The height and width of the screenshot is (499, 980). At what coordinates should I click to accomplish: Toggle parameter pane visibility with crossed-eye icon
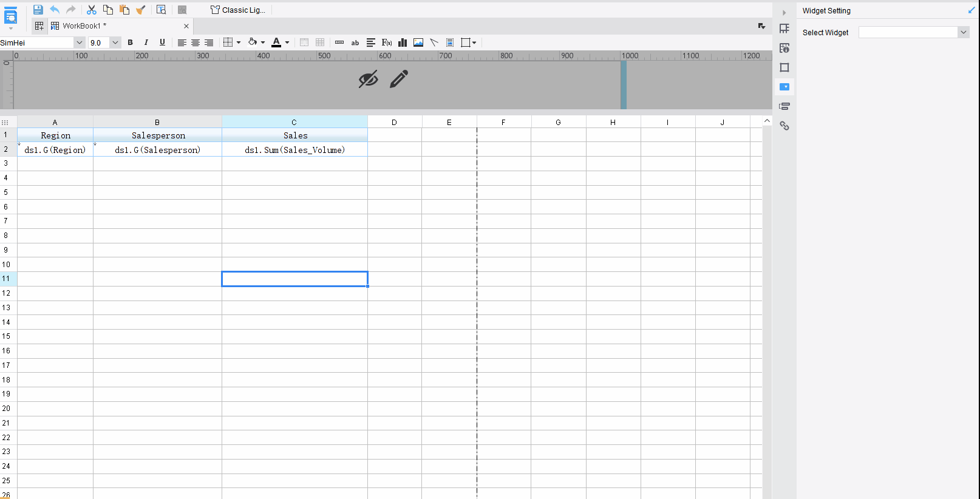tap(368, 79)
